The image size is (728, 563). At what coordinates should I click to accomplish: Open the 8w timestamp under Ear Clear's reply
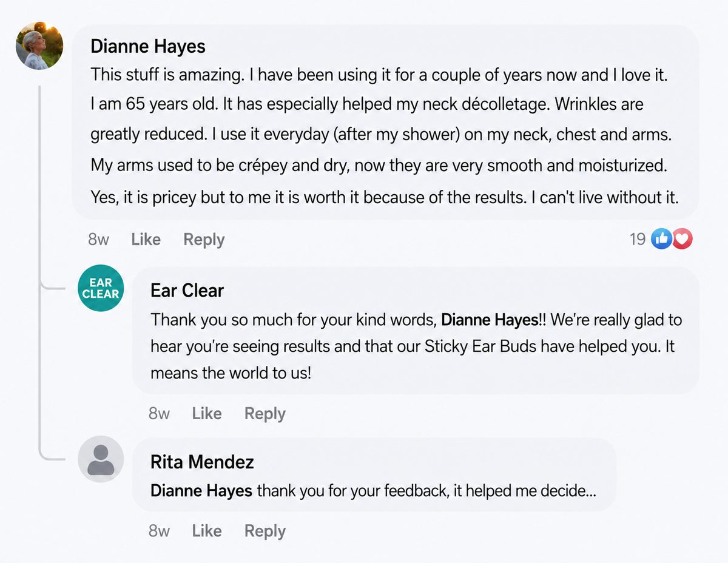coord(159,414)
